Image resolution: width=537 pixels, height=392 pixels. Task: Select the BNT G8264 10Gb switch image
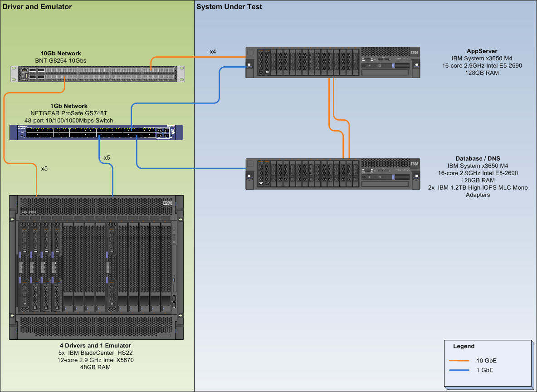coord(98,74)
